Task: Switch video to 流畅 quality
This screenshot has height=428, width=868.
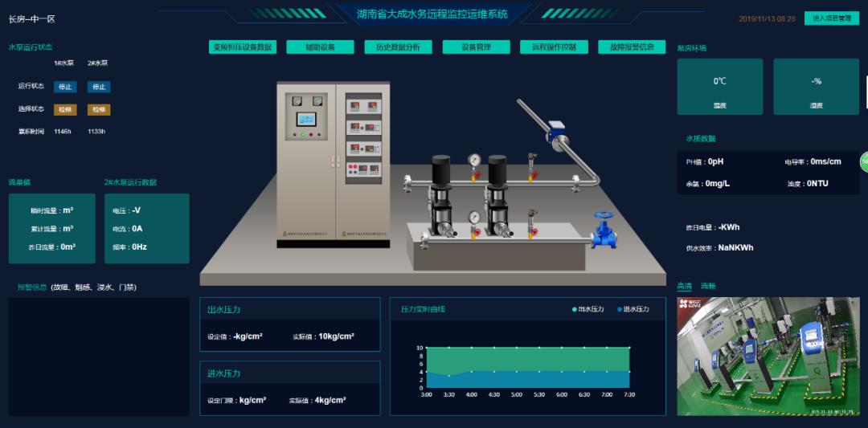Action: point(708,286)
